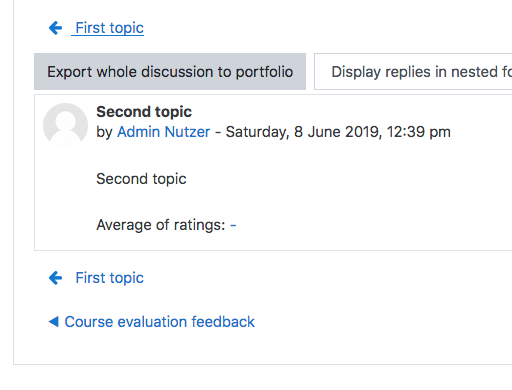Click Export whole discussion to portfolio button
Screen dimensions: 512x390
[x=170, y=72]
